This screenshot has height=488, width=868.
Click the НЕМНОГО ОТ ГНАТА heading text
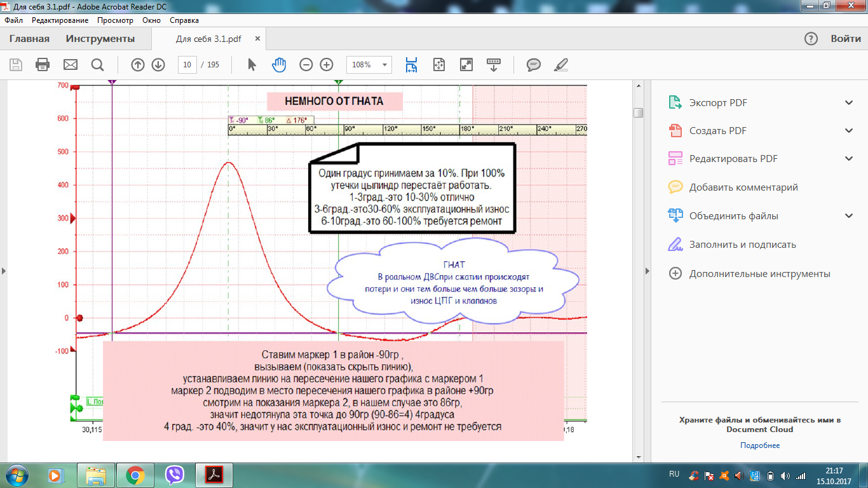point(334,101)
